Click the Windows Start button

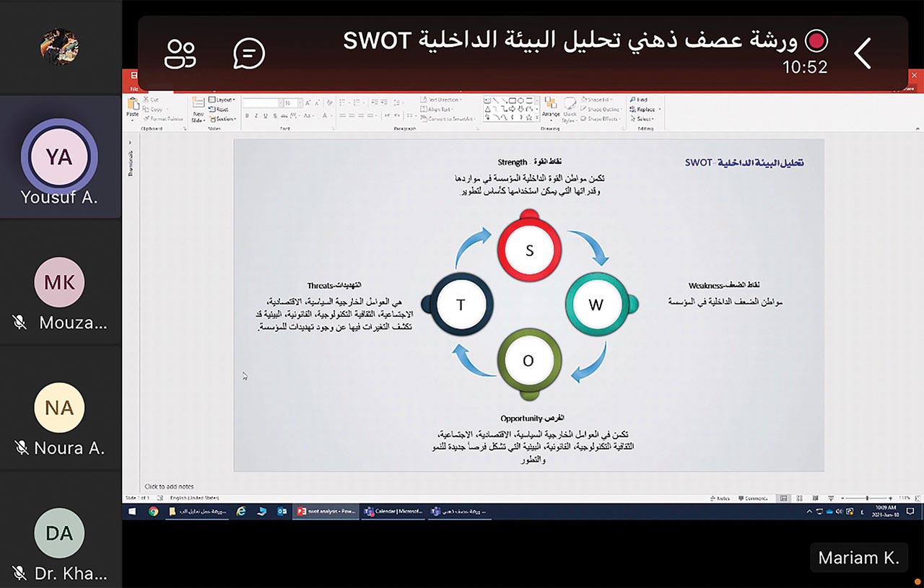point(132,511)
